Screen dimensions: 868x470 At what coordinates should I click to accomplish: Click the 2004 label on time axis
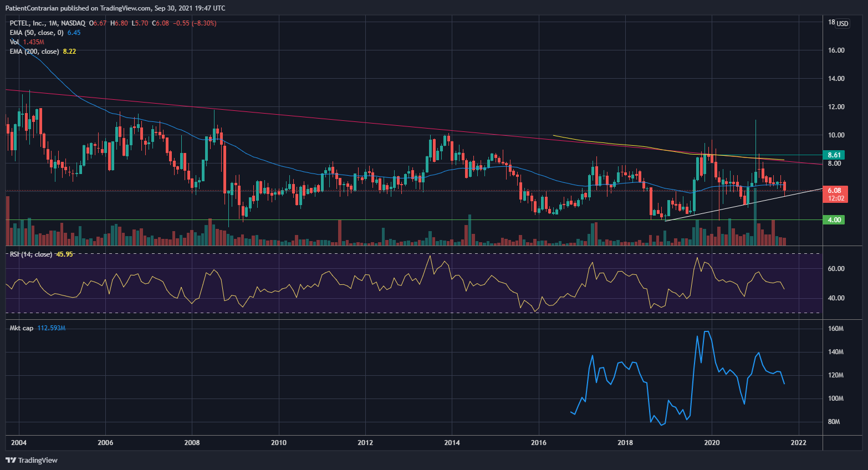19,442
